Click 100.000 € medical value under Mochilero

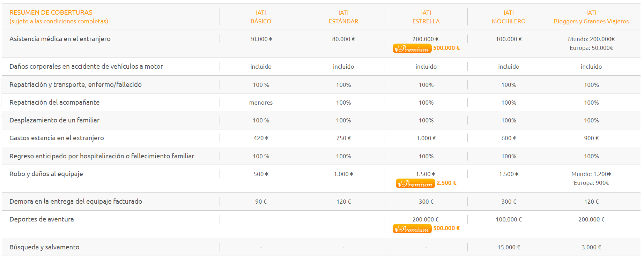509,39
